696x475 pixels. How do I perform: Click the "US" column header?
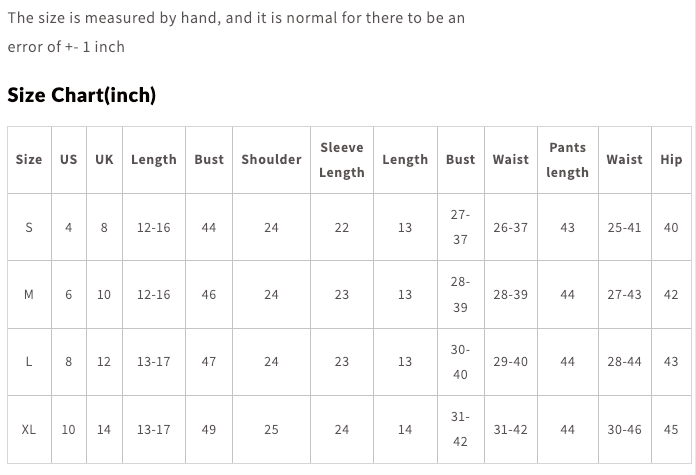68,159
